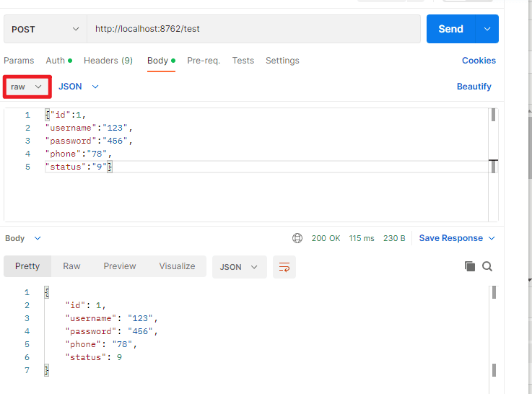Click the Beautify link
This screenshot has height=394, width=532.
(474, 87)
